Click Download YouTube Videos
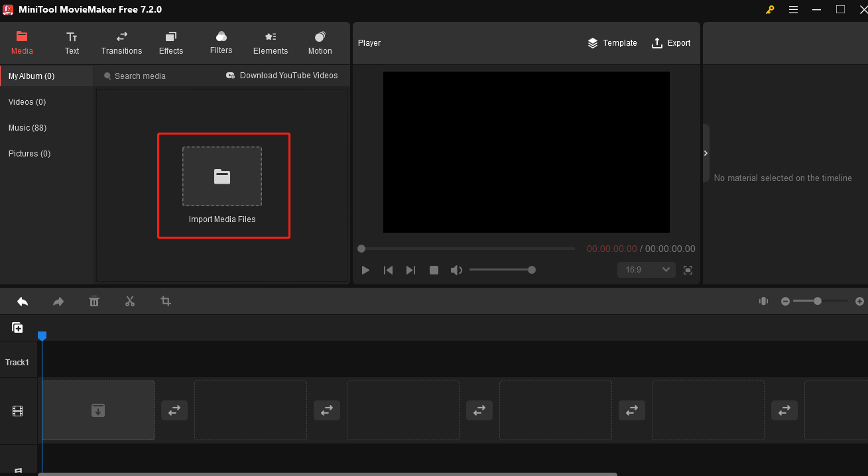Viewport: 868px width, 476px height. 282,76
